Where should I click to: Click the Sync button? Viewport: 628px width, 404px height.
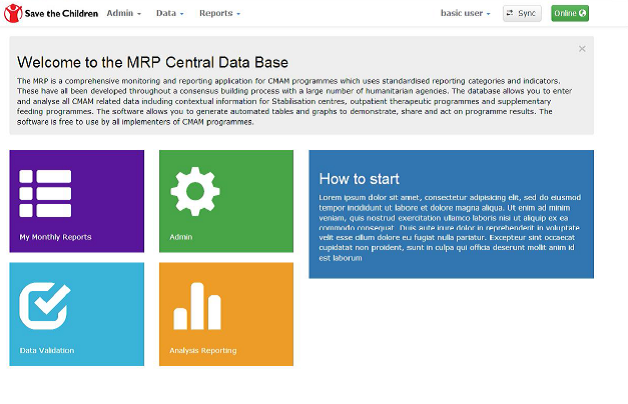tap(522, 13)
